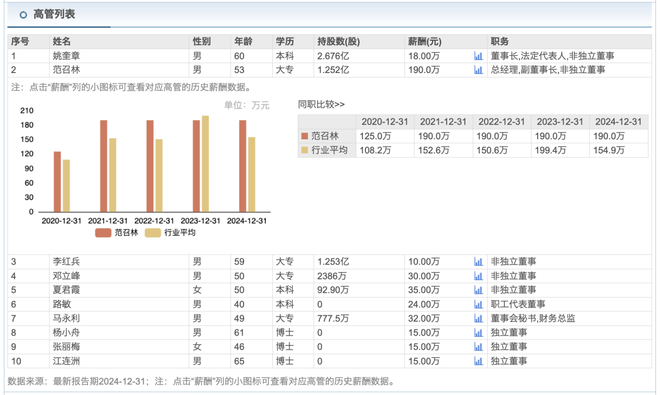This screenshot has height=395, width=660.
Task: Toggle 范召林 series in chart legend
Action: pyautogui.click(x=117, y=233)
